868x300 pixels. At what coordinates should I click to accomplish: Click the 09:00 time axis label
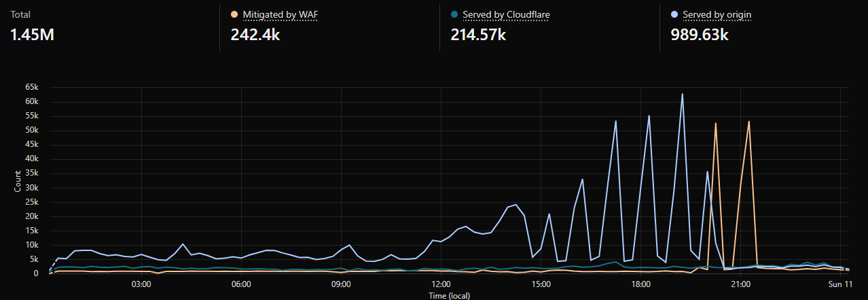click(341, 283)
